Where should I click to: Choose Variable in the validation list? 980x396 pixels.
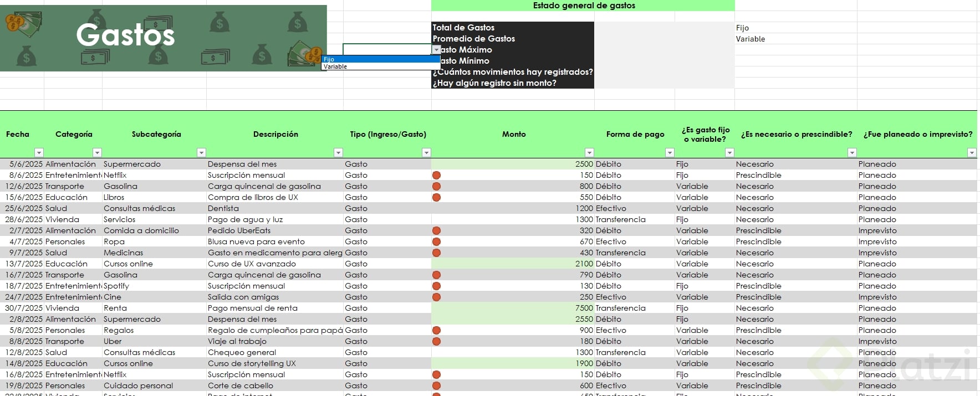381,66
